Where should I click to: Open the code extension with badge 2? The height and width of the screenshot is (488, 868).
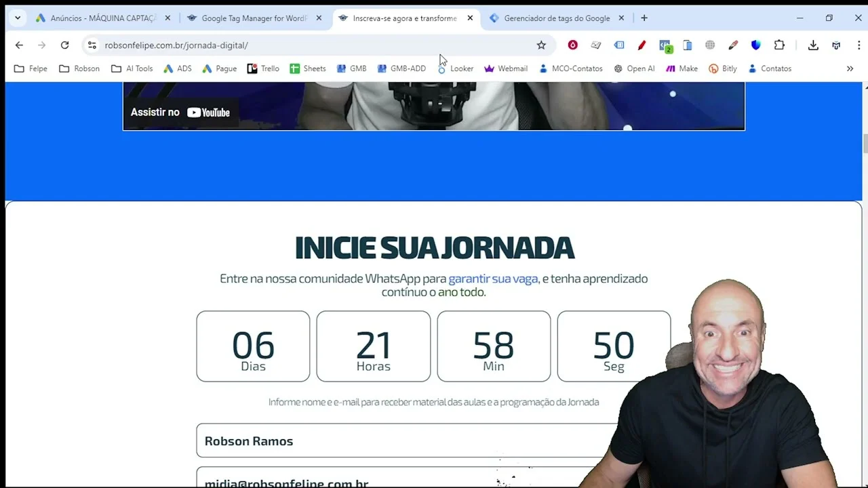point(665,46)
